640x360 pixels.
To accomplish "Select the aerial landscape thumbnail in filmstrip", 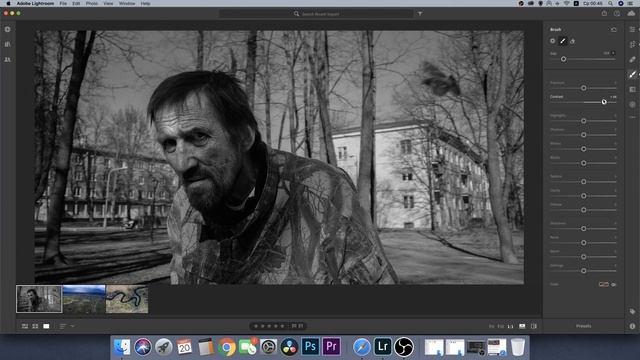I will [84, 299].
